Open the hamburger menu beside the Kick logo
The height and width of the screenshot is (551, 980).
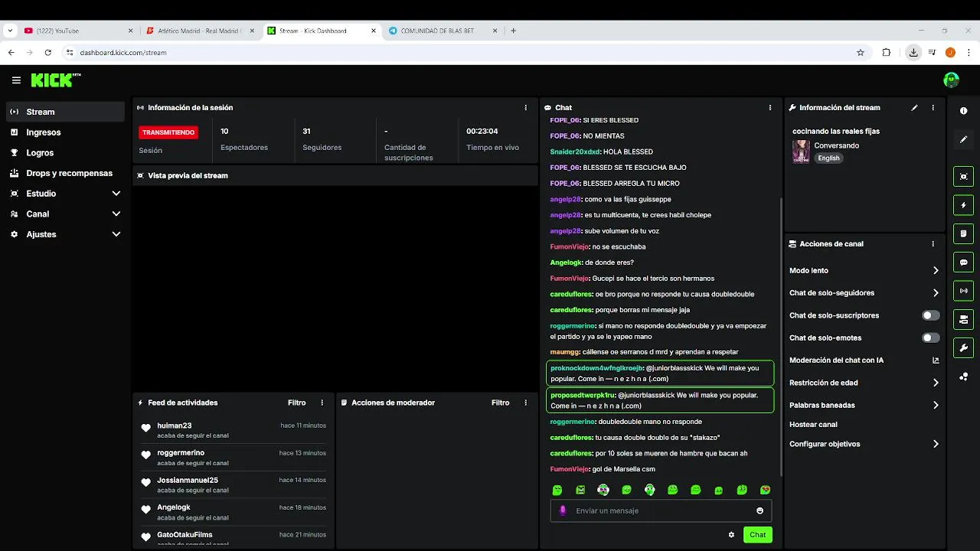[16, 80]
